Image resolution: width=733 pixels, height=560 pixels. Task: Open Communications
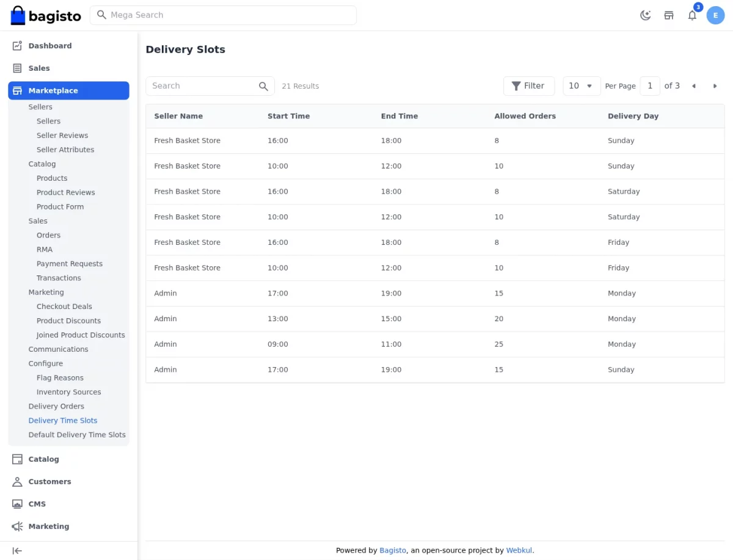pyautogui.click(x=58, y=349)
